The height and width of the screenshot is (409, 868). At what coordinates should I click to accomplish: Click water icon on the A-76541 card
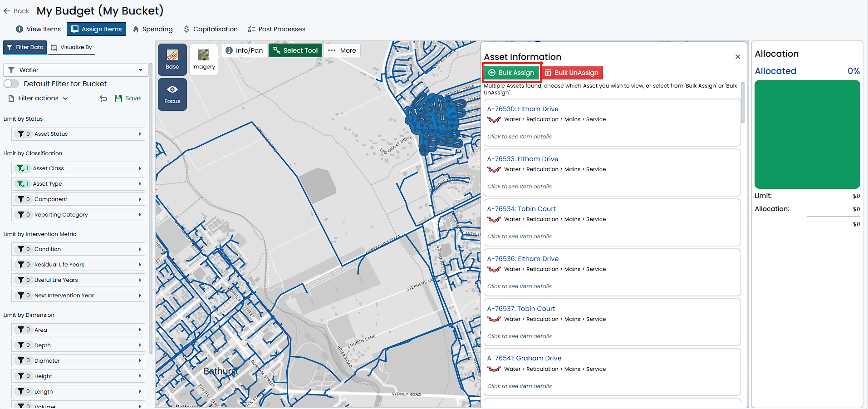pyautogui.click(x=494, y=369)
